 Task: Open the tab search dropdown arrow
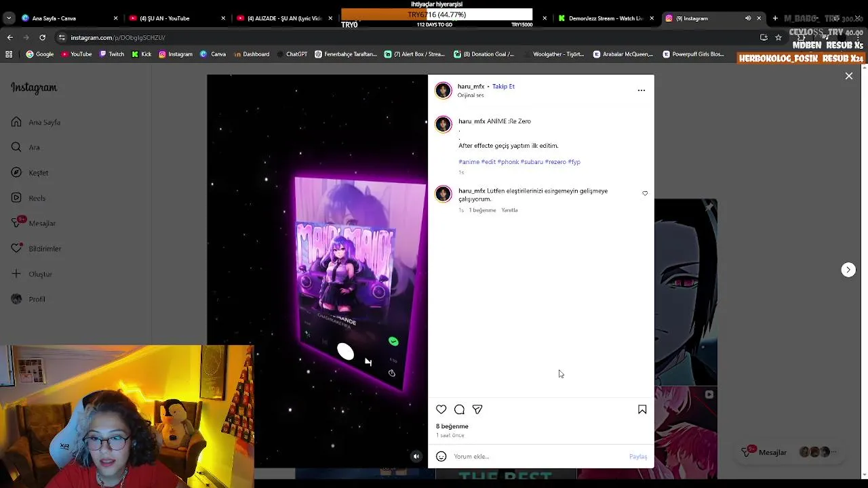click(x=9, y=18)
